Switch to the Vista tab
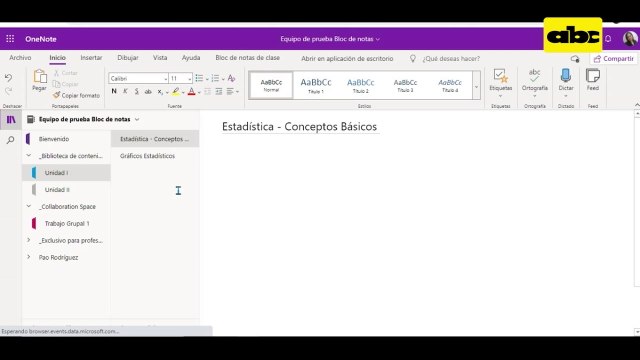640x360 pixels. tap(160, 58)
